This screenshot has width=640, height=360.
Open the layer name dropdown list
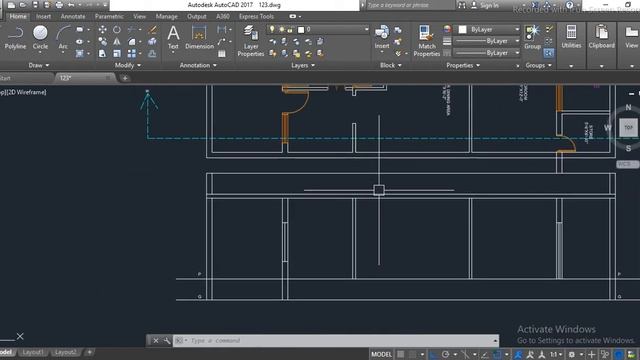click(366, 29)
